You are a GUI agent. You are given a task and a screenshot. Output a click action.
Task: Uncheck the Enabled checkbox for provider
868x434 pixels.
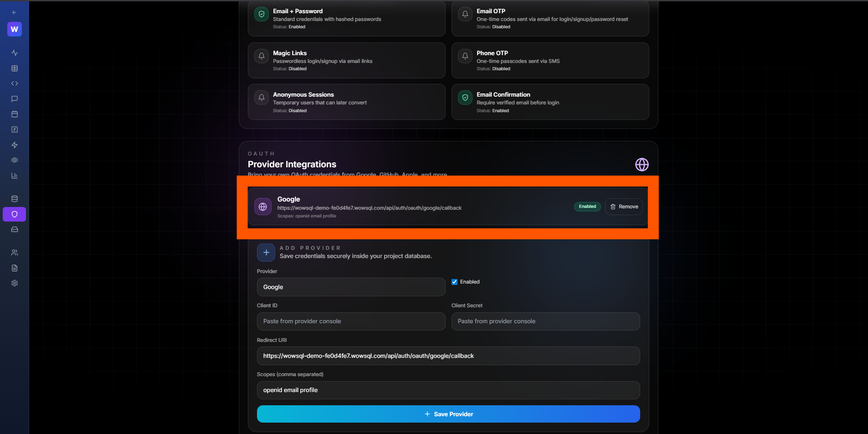tap(454, 282)
